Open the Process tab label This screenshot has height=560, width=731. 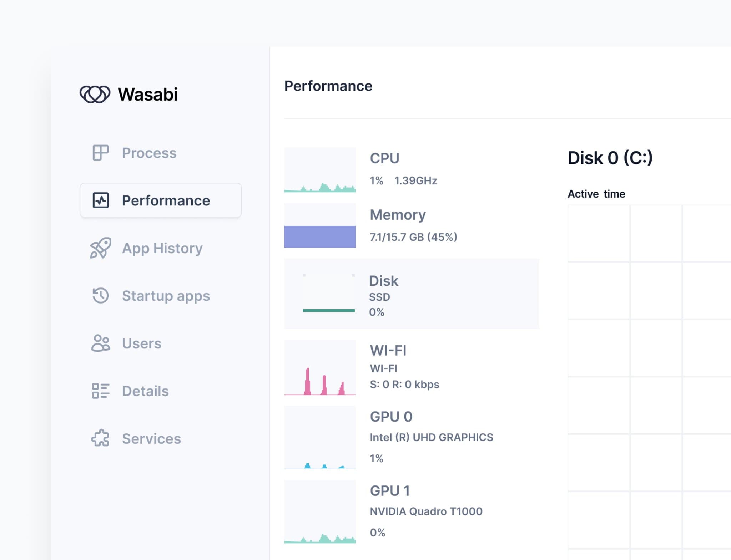149,153
